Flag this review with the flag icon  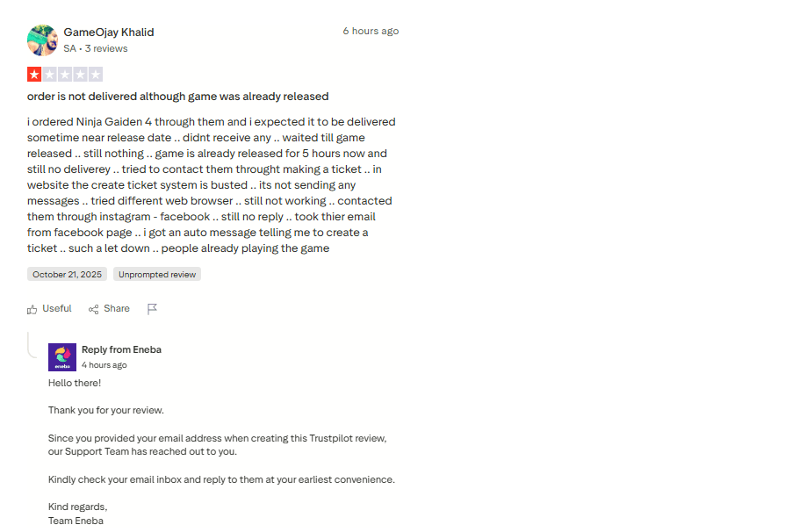coord(152,309)
